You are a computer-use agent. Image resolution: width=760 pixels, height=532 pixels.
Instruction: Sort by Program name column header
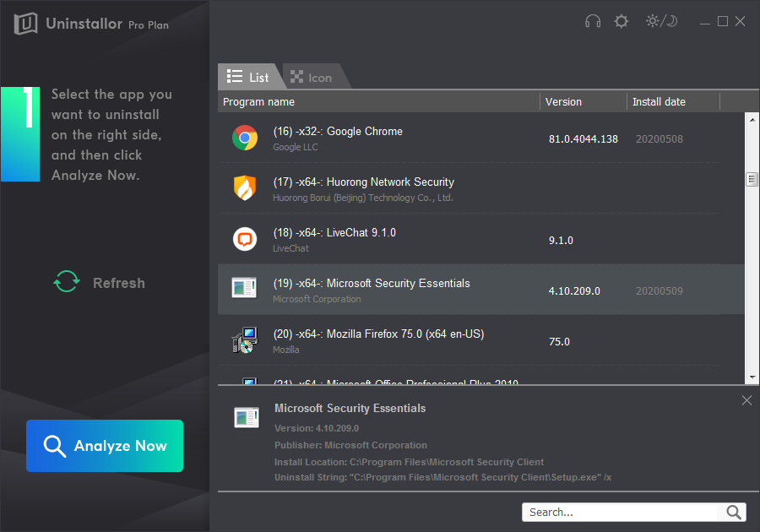pyautogui.click(x=379, y=101)
